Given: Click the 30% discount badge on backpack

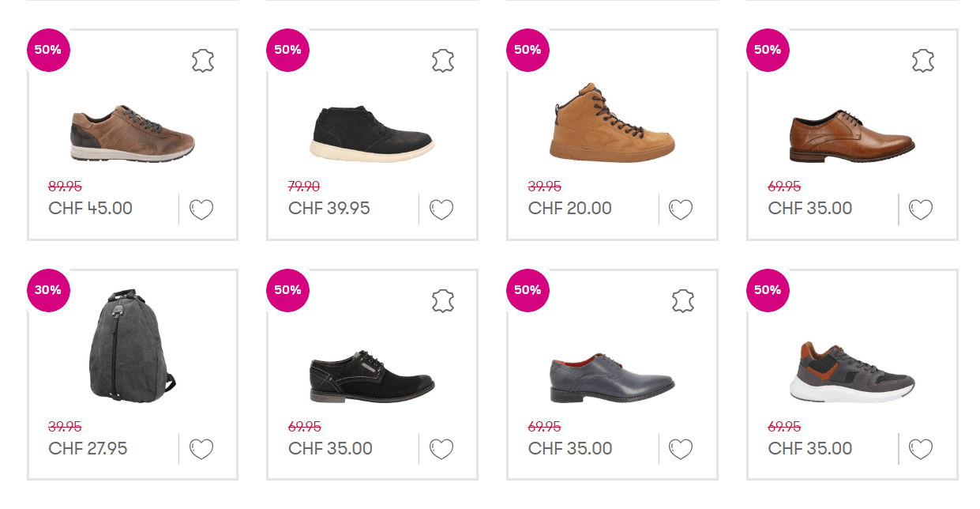Looking at the screenshot, I should [48, 290].
